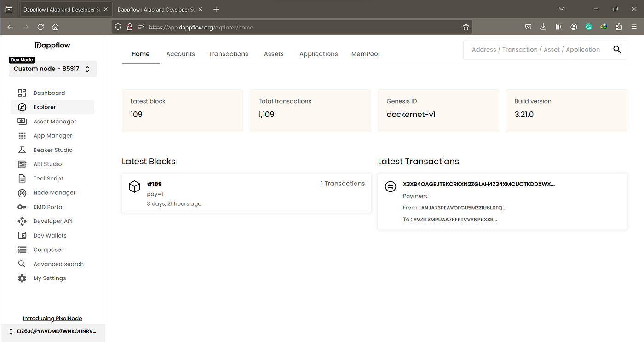Viewport: 644px width, 342px height.
Task: Focus the Address / Transaction / Asset search field
Action: pos(536,50)
